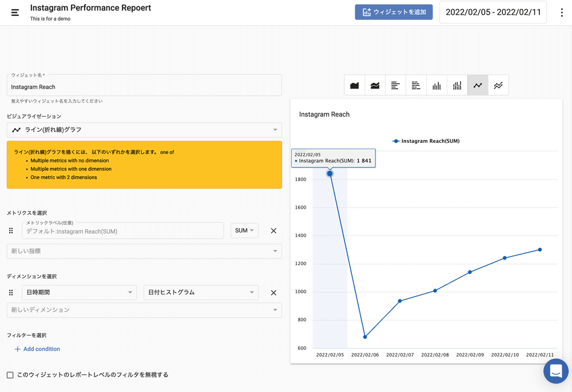Image resolution: width=572 pixels, height=392 pixels.
Task: Select the single line chart icon
Action: 478,86
